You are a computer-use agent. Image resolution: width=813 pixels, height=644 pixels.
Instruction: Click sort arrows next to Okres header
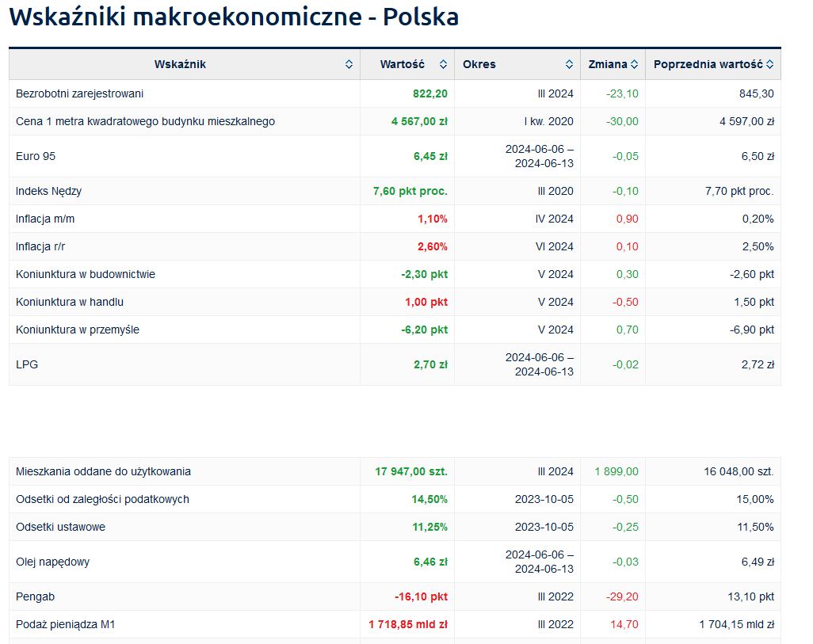click(x=569, y=65)
